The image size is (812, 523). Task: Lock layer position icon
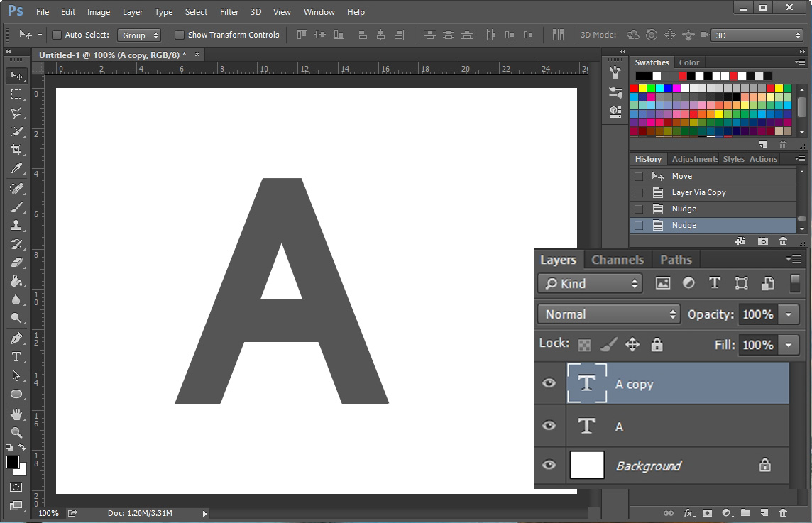click(632, 344)
